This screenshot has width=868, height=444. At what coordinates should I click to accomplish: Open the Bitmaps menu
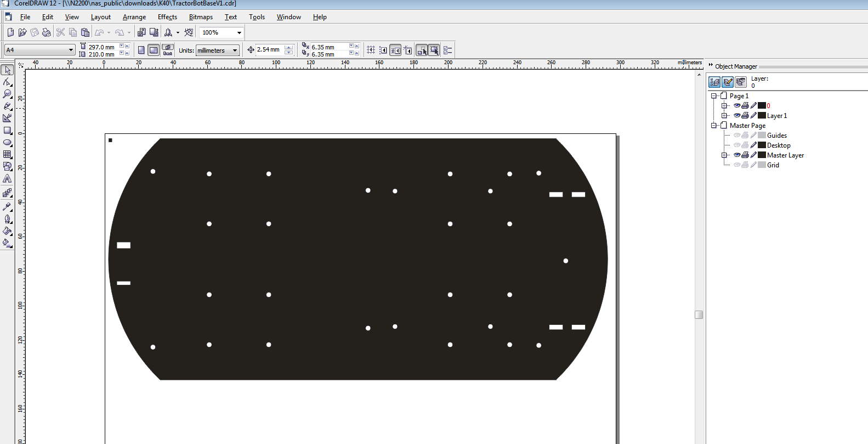[201, 17]
